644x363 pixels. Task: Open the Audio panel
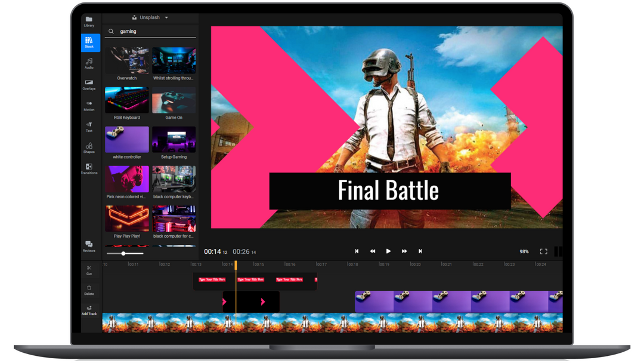pos(89,63)
